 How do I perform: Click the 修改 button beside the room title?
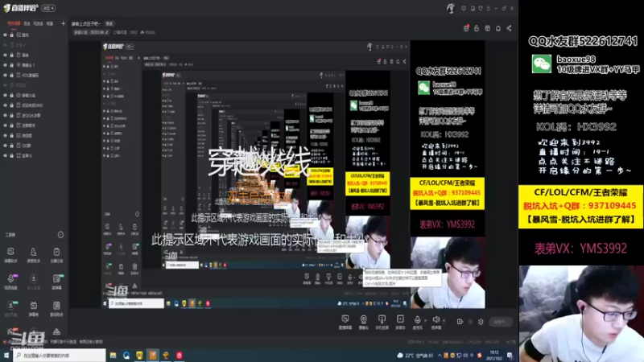pyautogui.click(x=109, y=24)
